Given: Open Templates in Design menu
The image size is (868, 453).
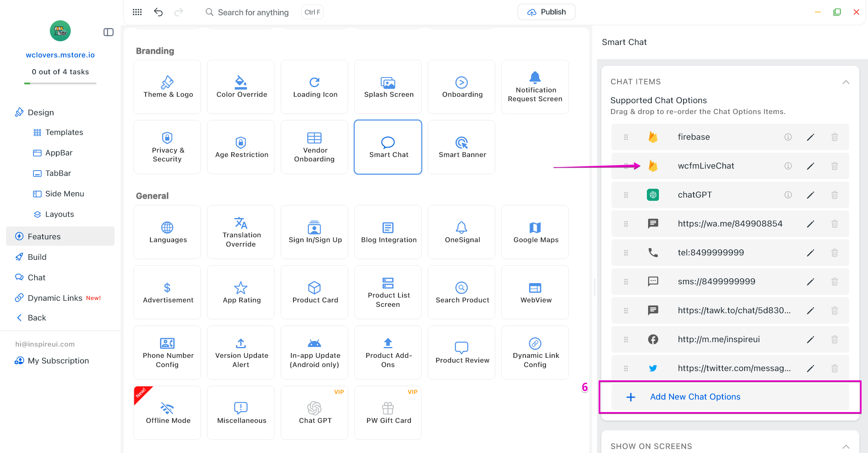Looking at the screenshot, I should pyautogui.click(x=64, y=133).
